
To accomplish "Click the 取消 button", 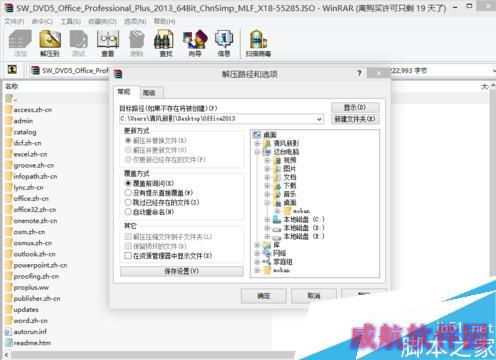I will (314, 296).
